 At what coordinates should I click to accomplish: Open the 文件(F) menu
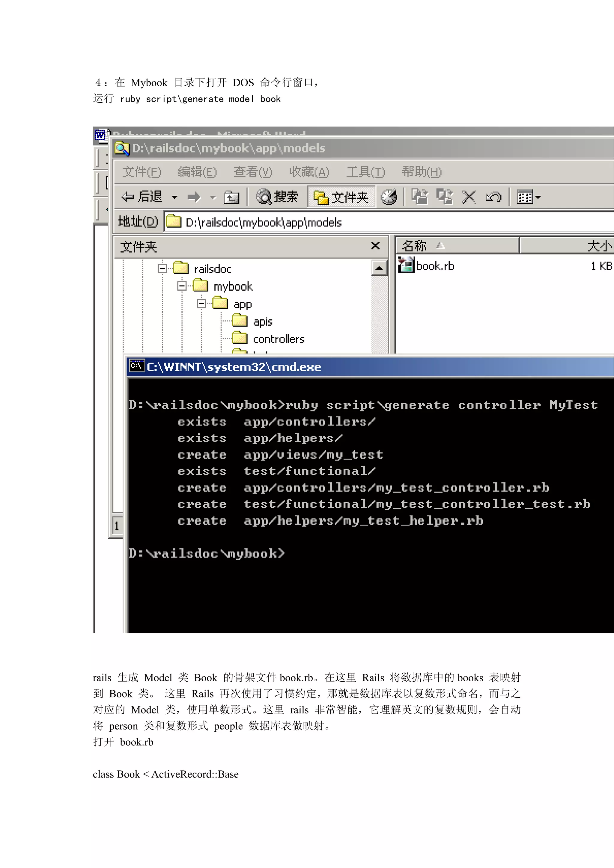coord(142,172)
